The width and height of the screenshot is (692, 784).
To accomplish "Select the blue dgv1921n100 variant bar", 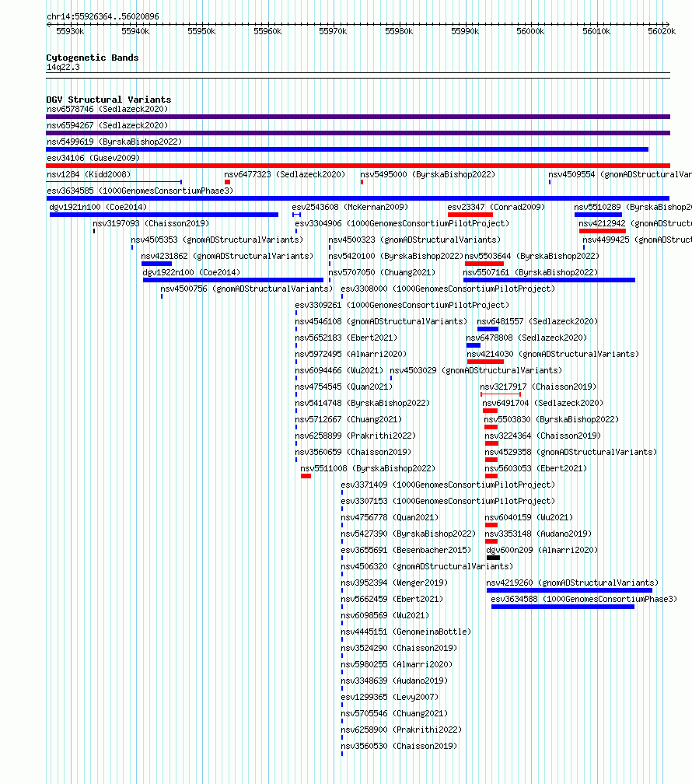I will click(x=164, y=215).
